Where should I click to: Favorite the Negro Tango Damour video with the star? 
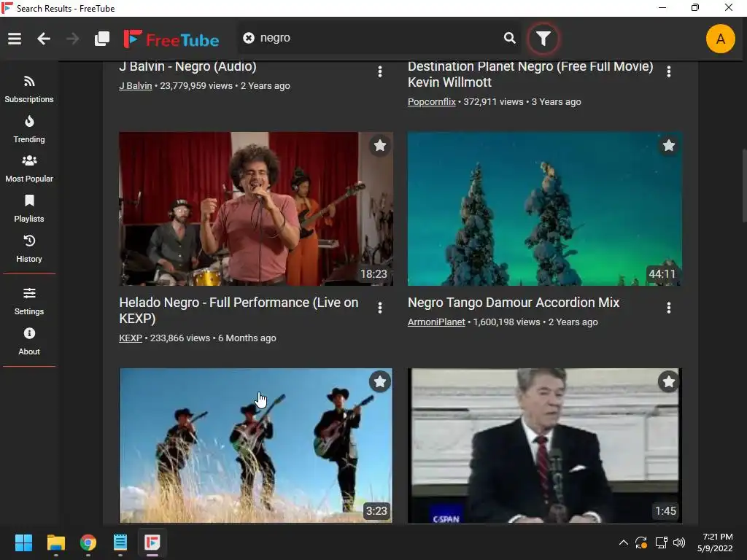[668, 145]
